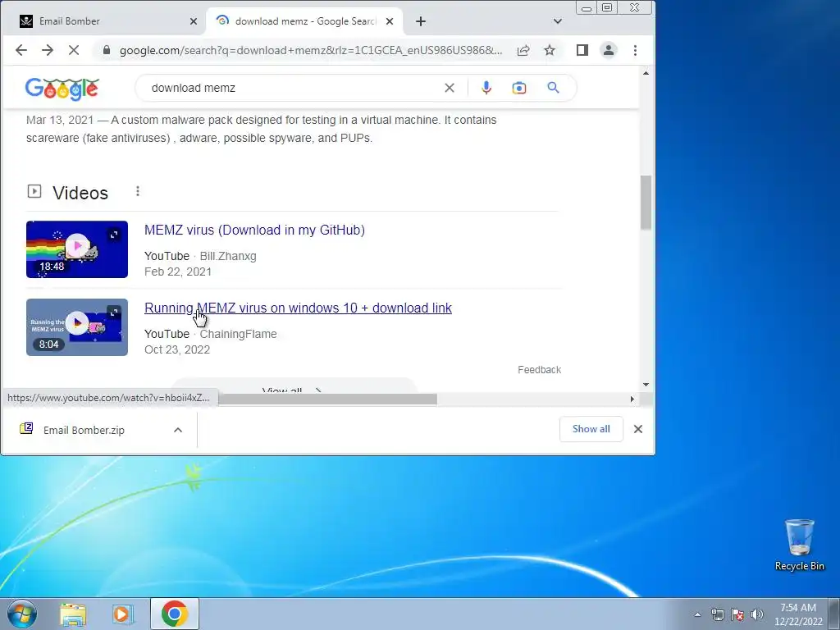Share this page from the address bar
Screen dimensions: 840x630
click(x=523, y=50)
